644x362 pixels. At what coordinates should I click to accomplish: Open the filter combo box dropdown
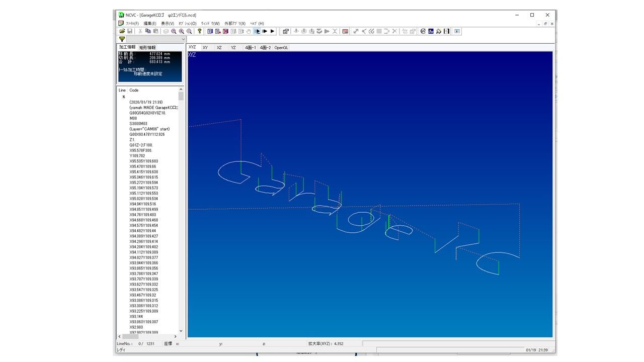[x=183, y=39]
